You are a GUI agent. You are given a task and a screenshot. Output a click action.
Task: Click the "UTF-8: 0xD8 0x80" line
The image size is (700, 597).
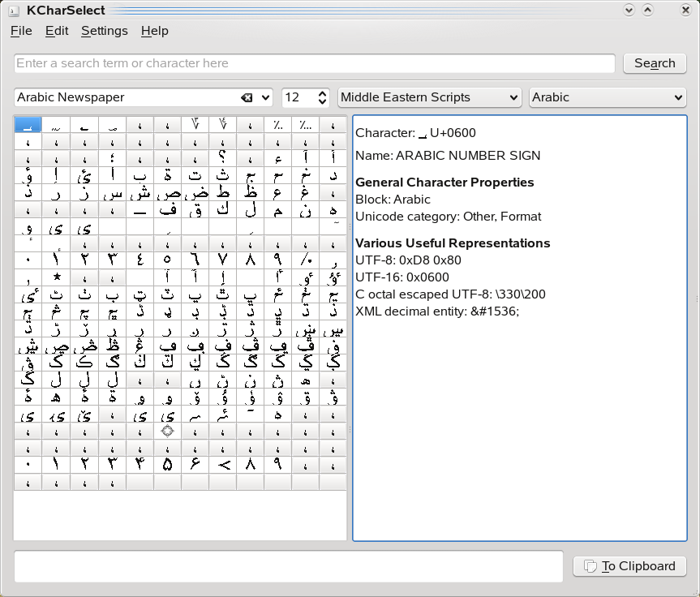[x=408, y=260]
